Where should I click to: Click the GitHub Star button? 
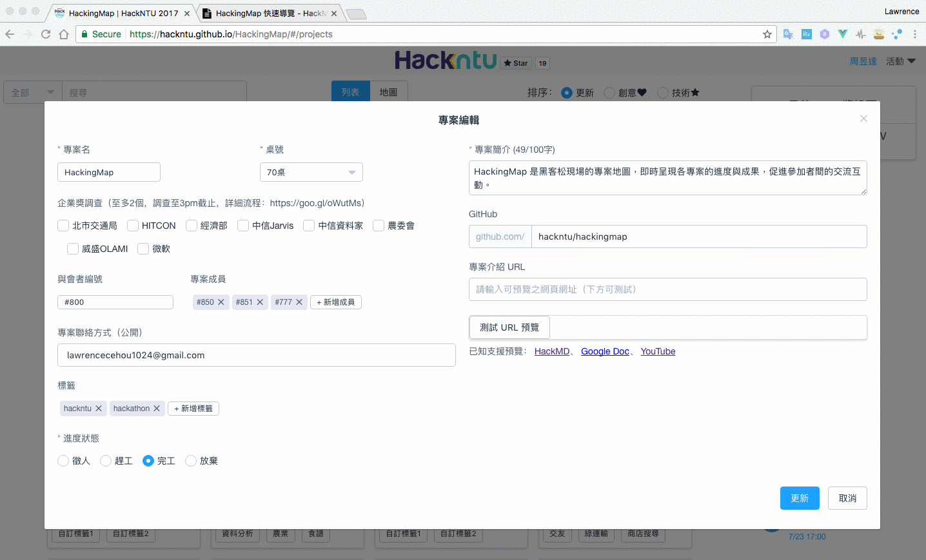click(516, 63)
